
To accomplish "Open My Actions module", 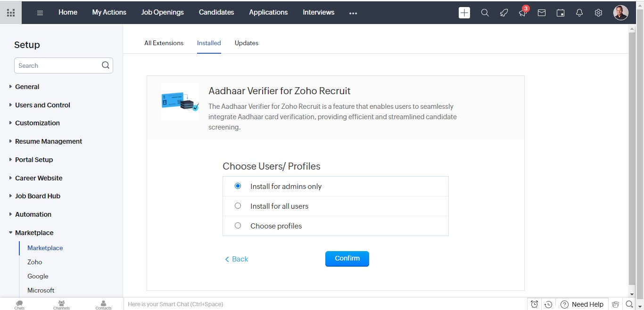I will (x=109, y=12).
